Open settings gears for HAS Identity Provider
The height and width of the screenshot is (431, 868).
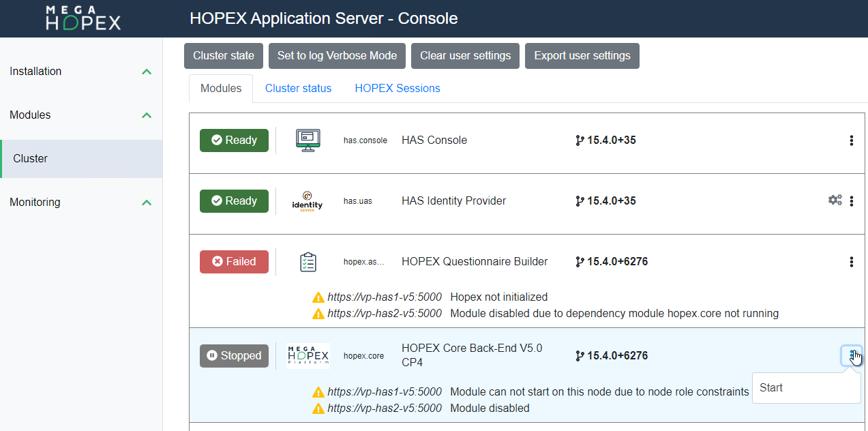[835, 200]
